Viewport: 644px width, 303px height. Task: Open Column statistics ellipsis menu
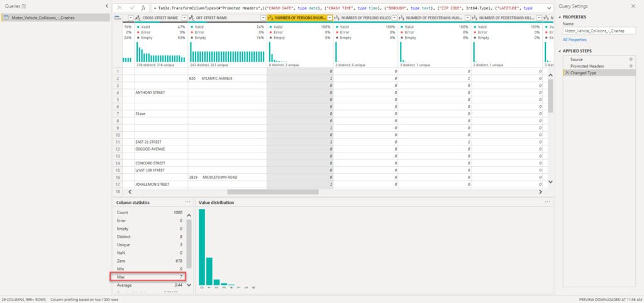(x=187, y=202)
